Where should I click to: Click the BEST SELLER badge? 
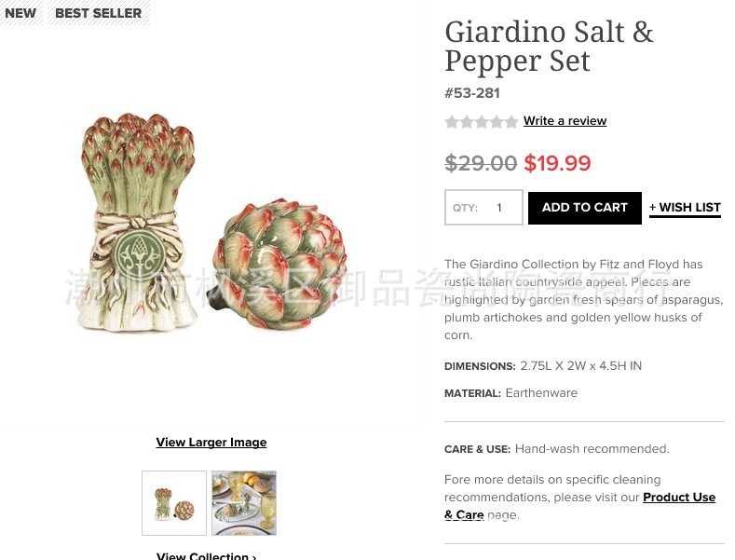[x=99, y=13]
